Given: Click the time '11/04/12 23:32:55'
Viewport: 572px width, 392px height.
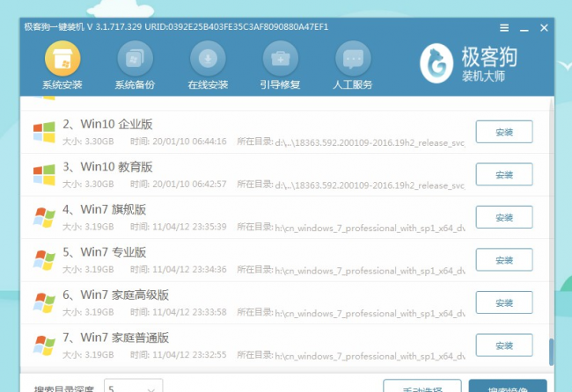Looking at the screenshot, I should click(189, 354).
